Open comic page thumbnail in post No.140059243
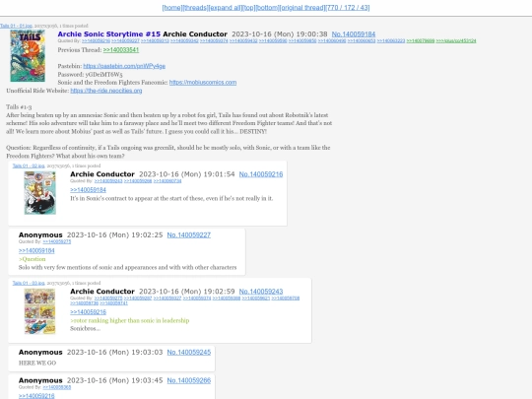Viewport: 532px width, 399px height. coord(40,311)
